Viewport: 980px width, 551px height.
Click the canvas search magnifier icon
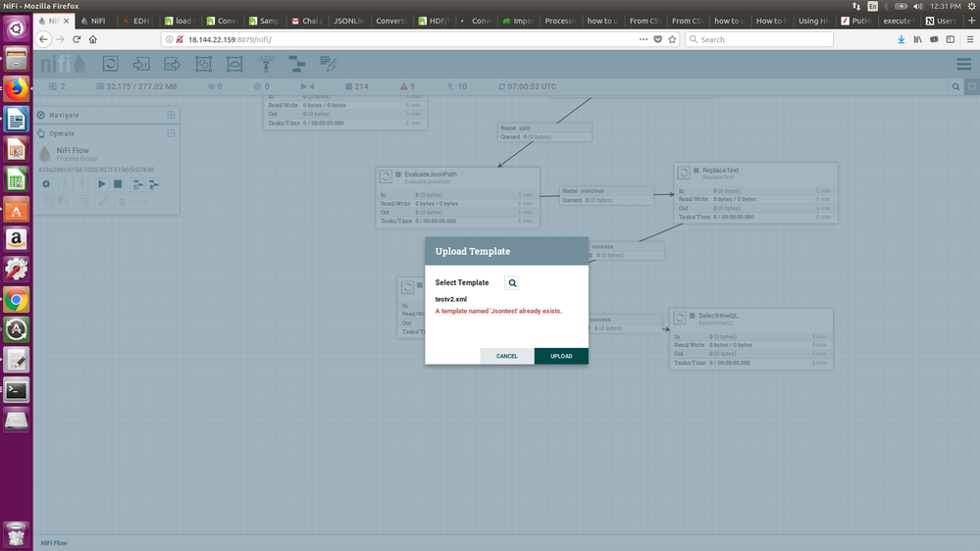tap(955, 87)
